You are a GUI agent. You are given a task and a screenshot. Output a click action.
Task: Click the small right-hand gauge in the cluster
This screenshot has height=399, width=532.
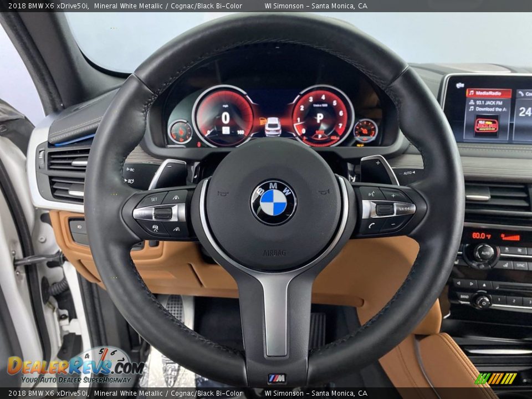coord(365,131)
